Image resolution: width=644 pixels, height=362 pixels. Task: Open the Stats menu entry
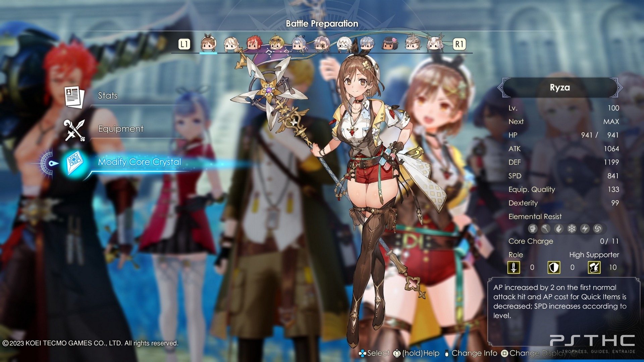pos(108,96)
